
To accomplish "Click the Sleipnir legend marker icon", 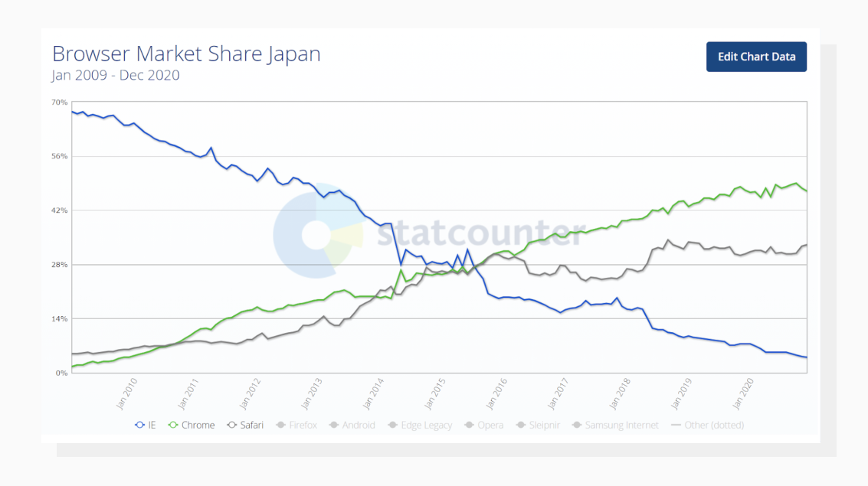I will pos(522,425).
